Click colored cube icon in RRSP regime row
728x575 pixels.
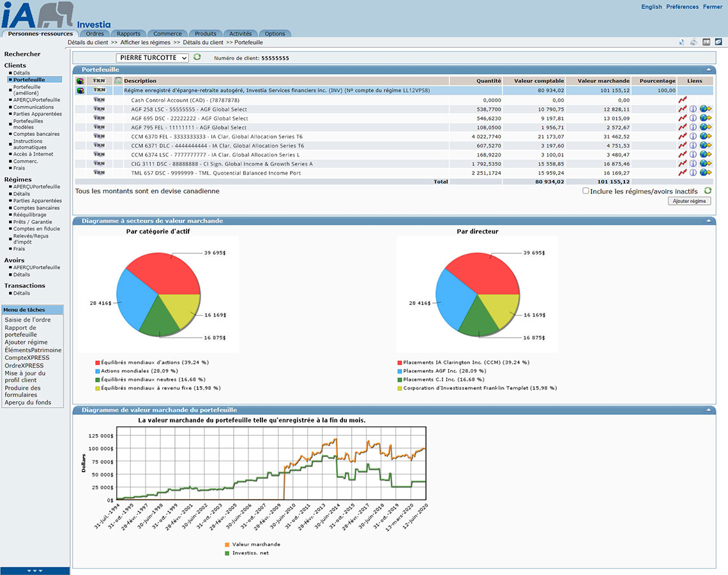tap(80, 91)
